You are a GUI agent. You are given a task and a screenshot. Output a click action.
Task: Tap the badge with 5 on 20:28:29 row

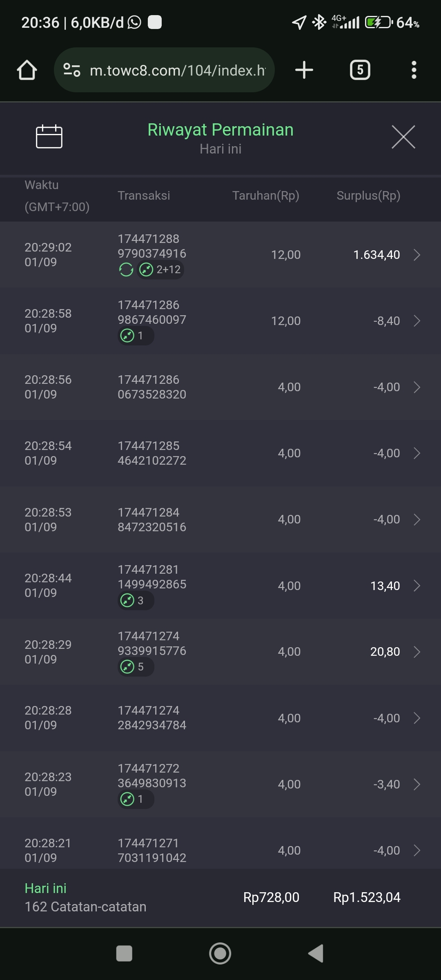point(136,667)
